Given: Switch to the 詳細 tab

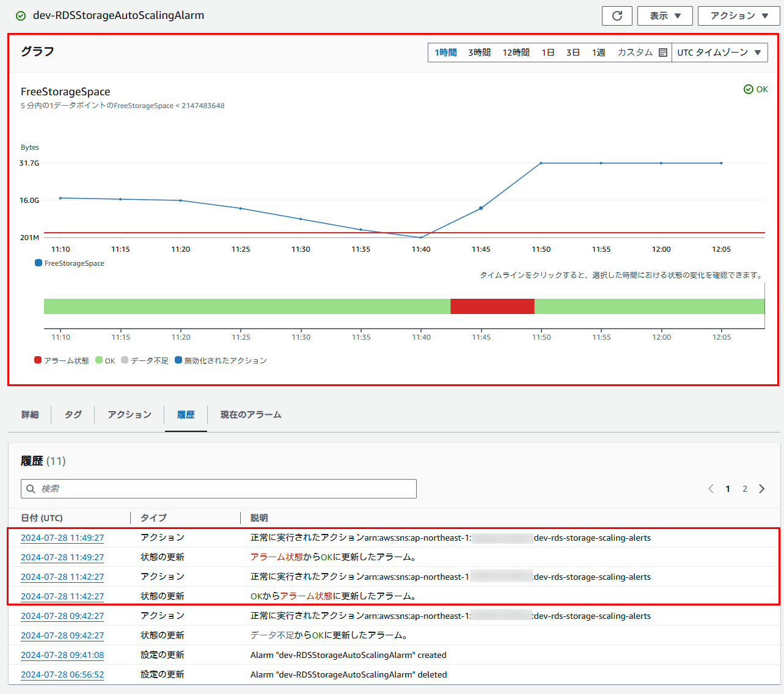Looking at the screenshot, I should [30, 415].
